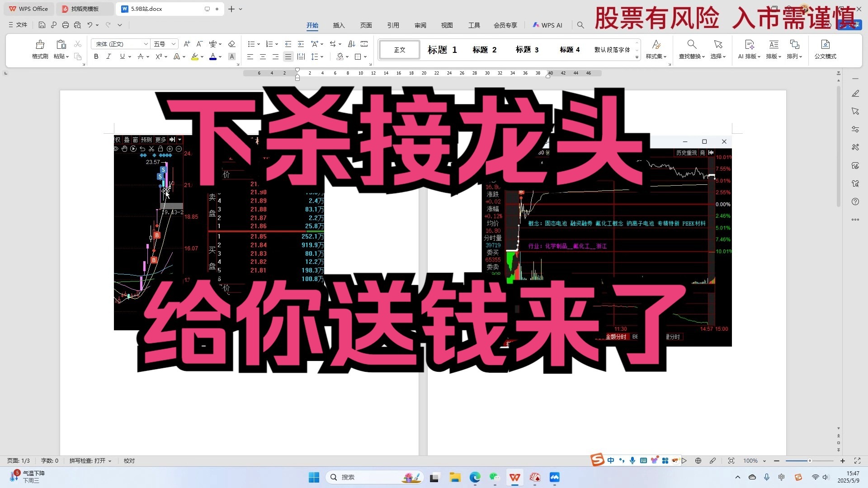Open 公文模式 document mode
Screen dimensions: 868x488
coord(826,49)
